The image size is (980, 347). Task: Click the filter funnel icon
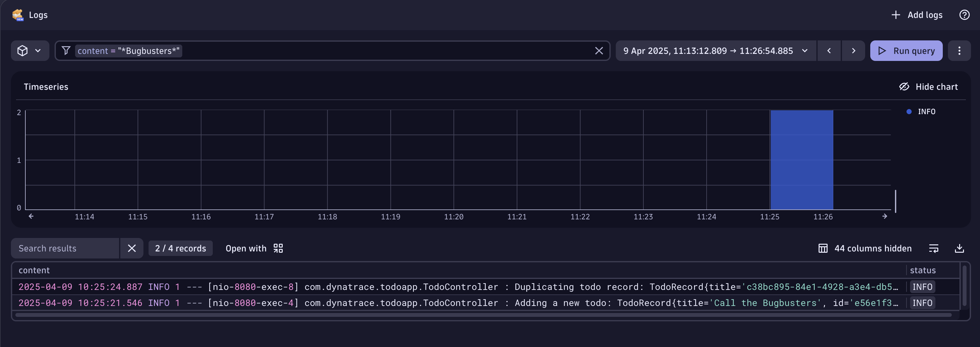pos(66,51)
